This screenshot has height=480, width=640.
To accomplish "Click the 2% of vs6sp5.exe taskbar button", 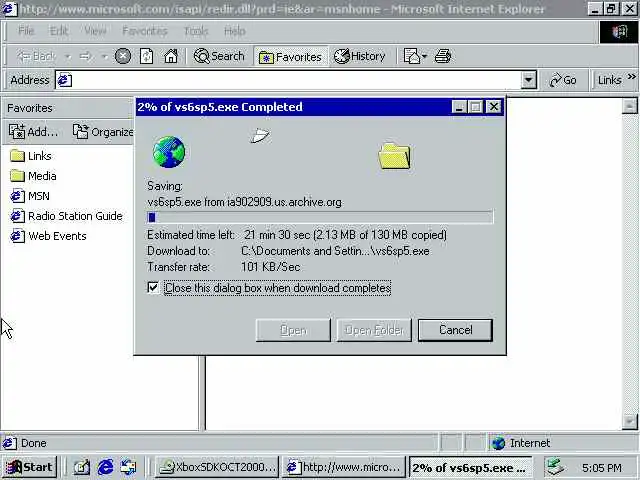I will [x=470, y=467].
